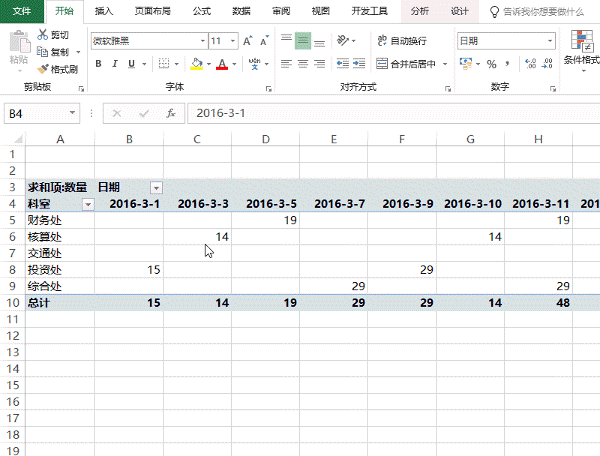Align text right

click(319, 64)
